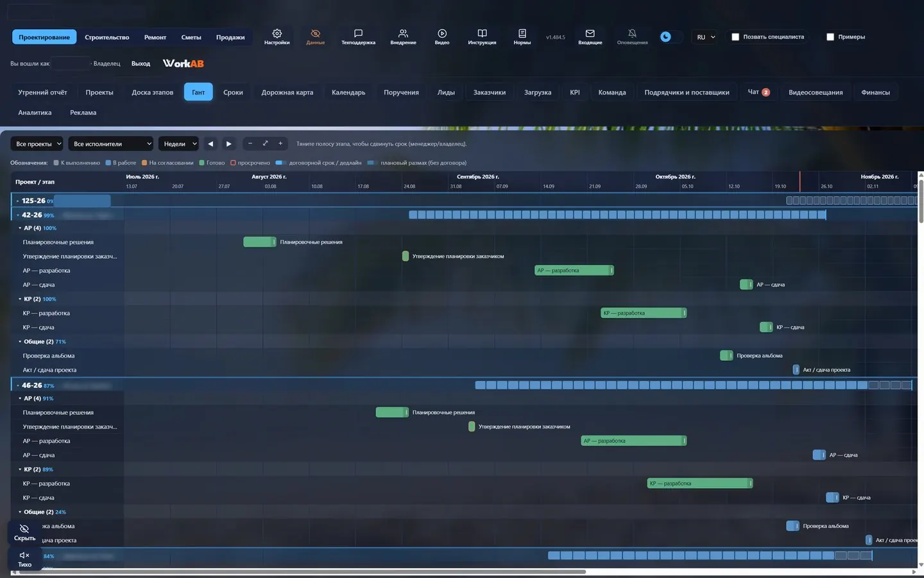Check the Позвать специалиста checkbox
The image size is (924, 578).
click(x=735, y=37)
